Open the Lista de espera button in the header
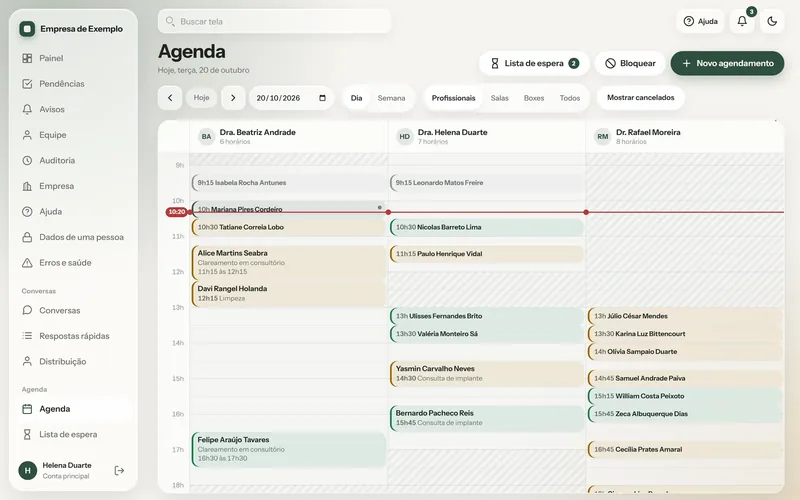This screenshot has width=800, height=500. pos(534,63)
